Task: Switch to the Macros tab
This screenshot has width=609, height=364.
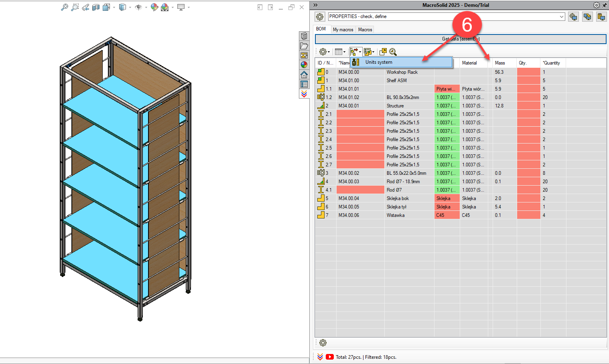Action: [x=365, y=30]
